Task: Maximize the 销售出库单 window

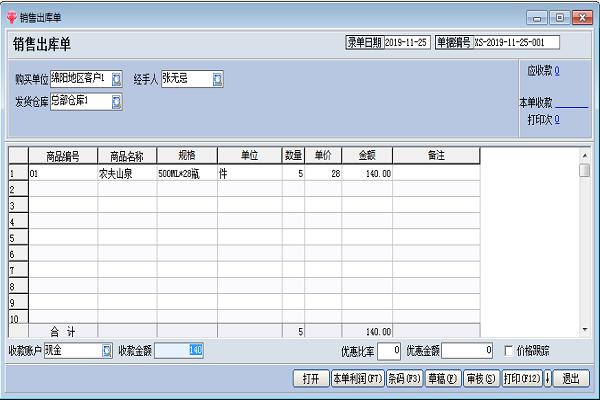Action: [559, 18]
